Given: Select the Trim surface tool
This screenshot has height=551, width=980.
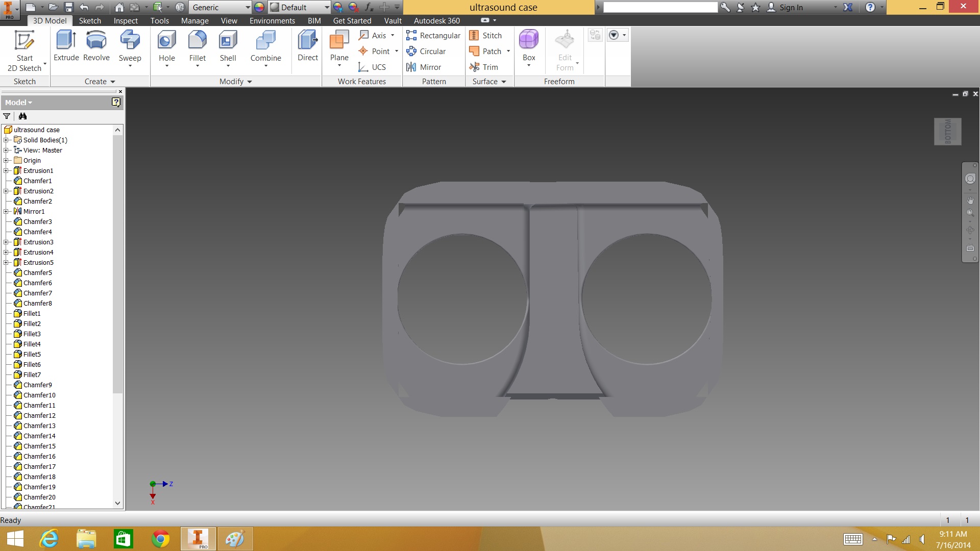Looking at the screenshot, I should [483, 67].
